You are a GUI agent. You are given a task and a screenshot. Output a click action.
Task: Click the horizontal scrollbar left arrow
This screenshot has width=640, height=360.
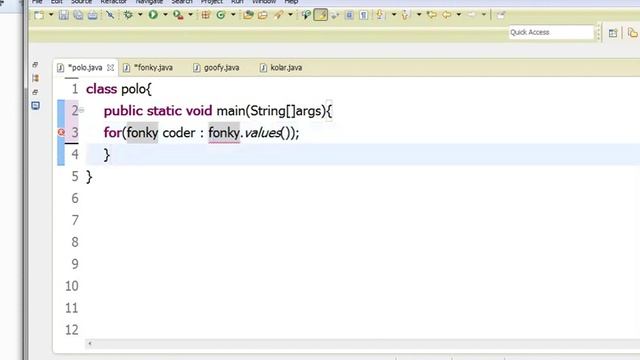[90, 344]
